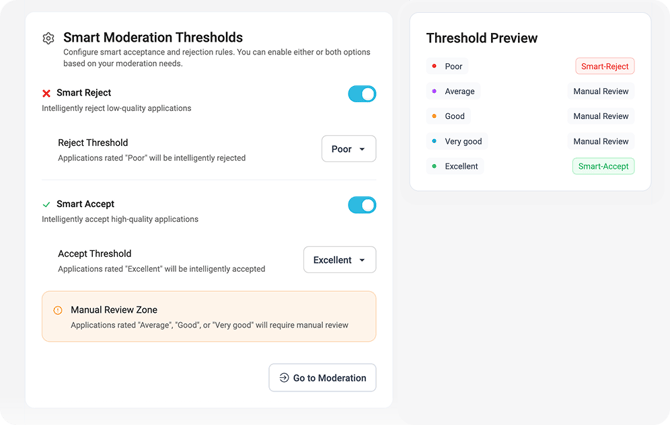
Task: Click the arrow icon on Go to Moderation
Action: (284, 378)
